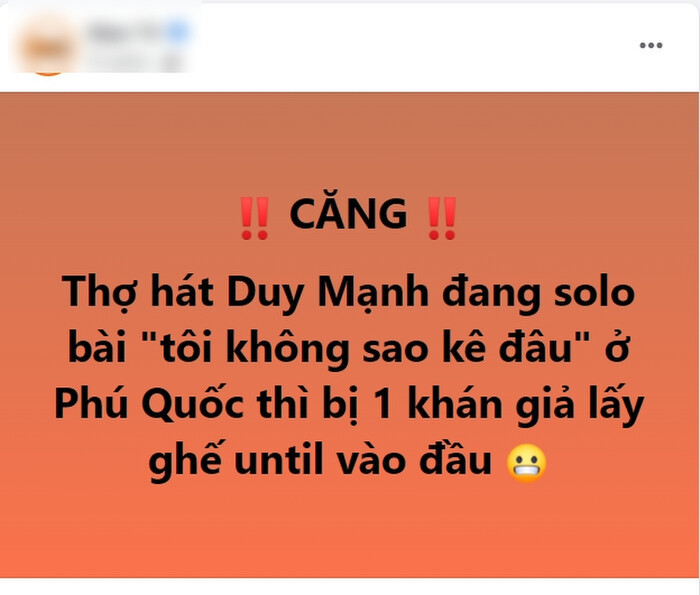Click the word 'until' in the last line
The height and width of the screenshot is (595, 700).
tap(279, 460)
